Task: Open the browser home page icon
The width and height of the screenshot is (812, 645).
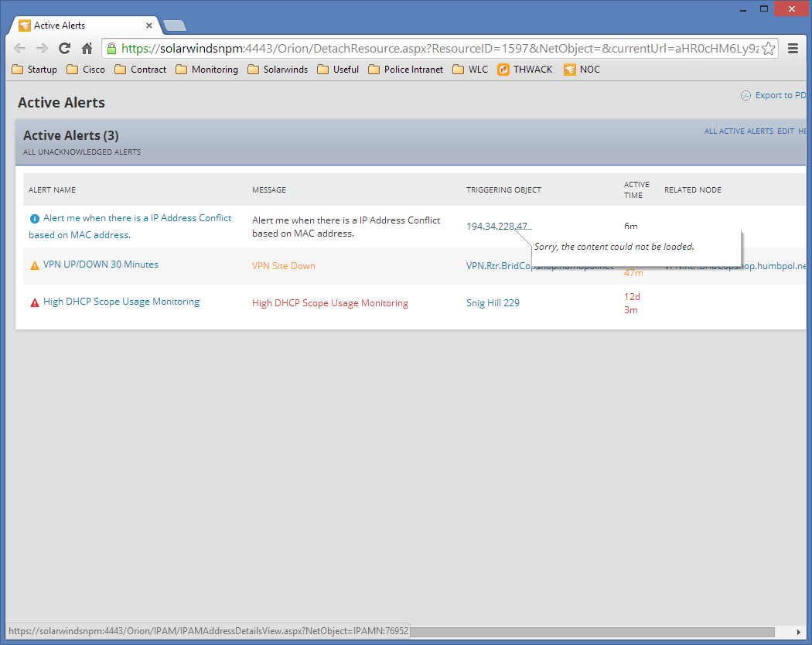Action: 87,48
